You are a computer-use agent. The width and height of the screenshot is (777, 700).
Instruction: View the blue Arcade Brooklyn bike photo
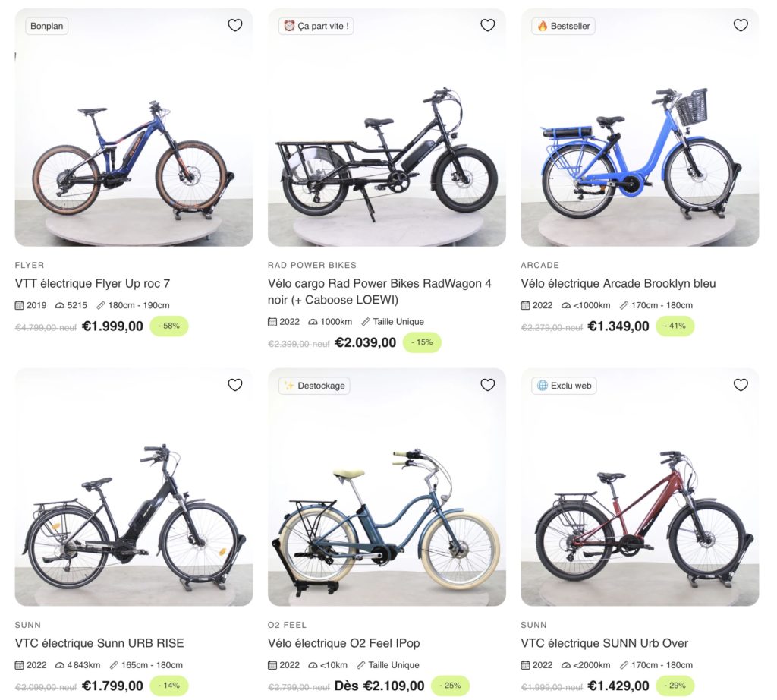click(x=640, y=152)
